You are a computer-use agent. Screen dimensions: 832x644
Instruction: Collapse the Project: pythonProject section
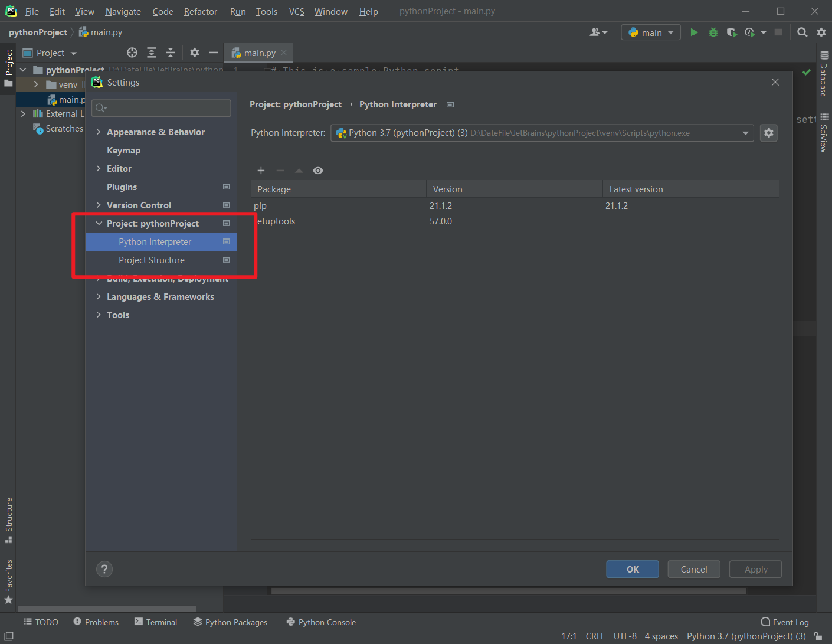(99, 224)
